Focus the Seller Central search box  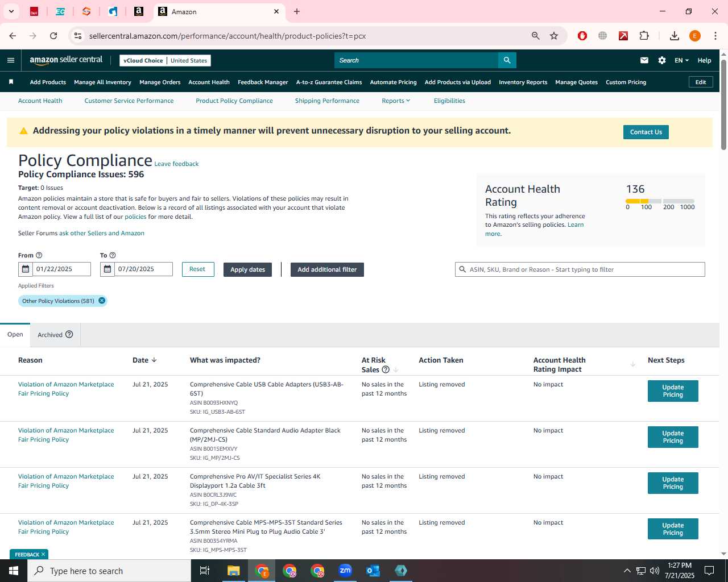[416, 60]
